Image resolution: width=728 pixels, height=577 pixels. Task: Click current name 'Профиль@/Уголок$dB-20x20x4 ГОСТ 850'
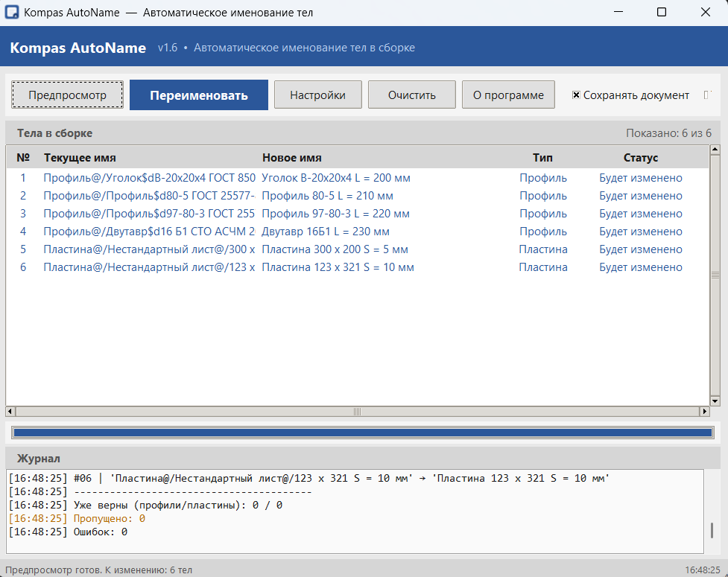point(149,178)
